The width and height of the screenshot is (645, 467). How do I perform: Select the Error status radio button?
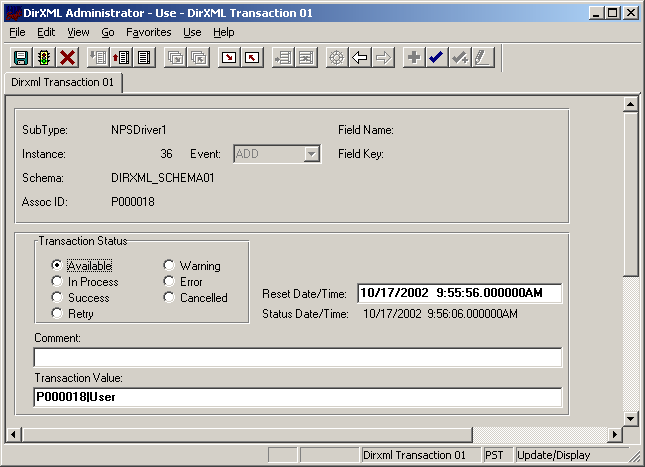[x=169, y=281]
